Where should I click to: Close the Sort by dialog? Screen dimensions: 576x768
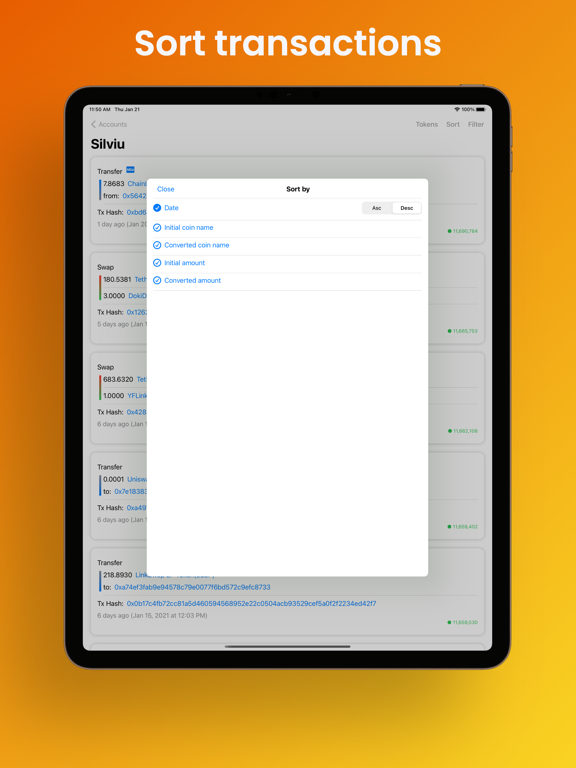tap(166, 189)
